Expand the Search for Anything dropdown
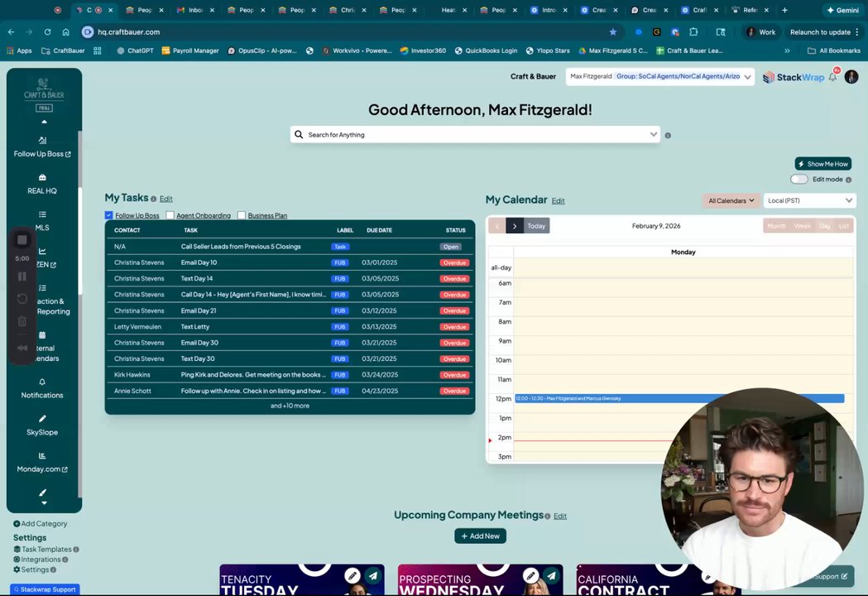The height and width of the screenshot is (596, 868). click(x=653, y=134)
